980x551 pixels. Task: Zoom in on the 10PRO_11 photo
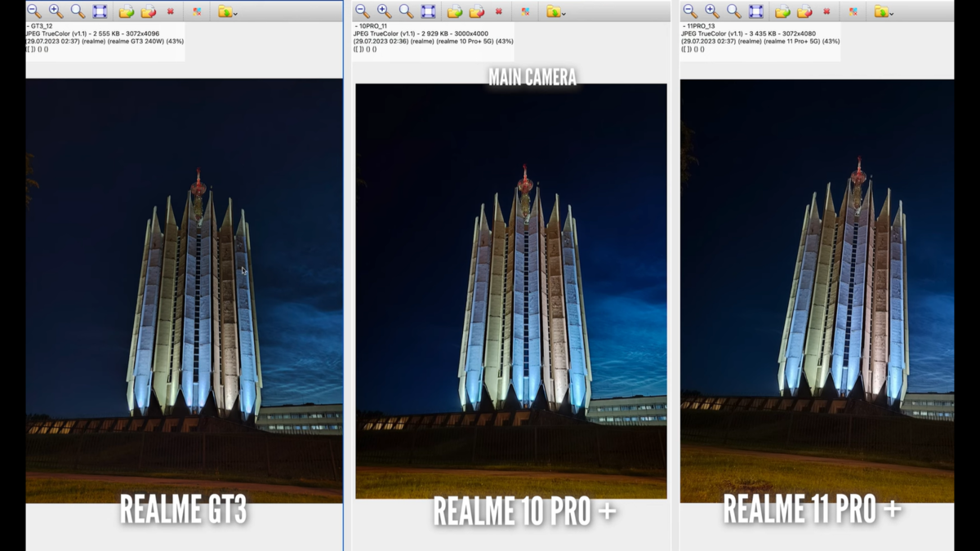385,11
